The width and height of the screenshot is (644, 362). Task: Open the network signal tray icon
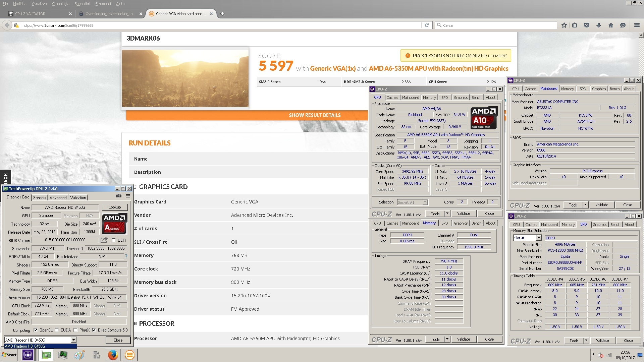(x=609, y=355)
